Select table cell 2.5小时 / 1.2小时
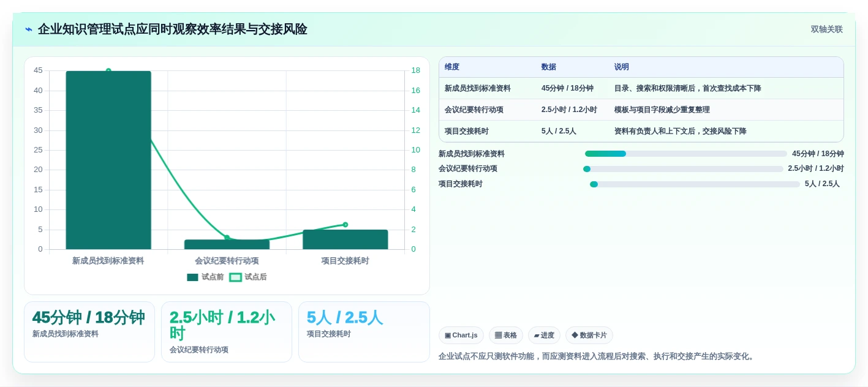The width and height of the screenshot is (868, 387). pyautogui.click(x=569, y=110)
